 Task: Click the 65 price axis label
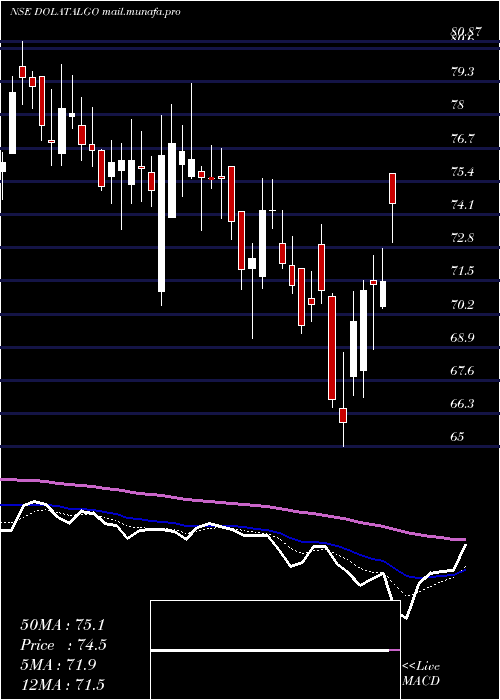click(x=458, y=437)
